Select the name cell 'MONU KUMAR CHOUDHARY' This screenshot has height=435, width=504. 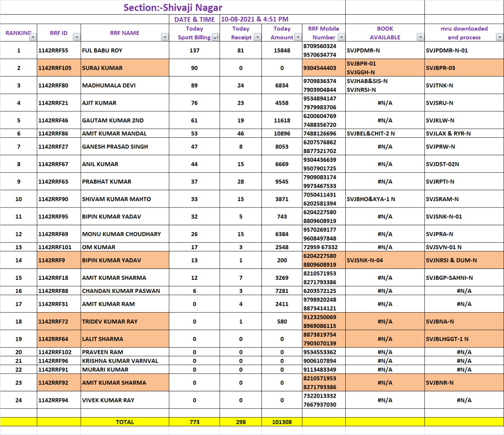(x=125, y=234)
